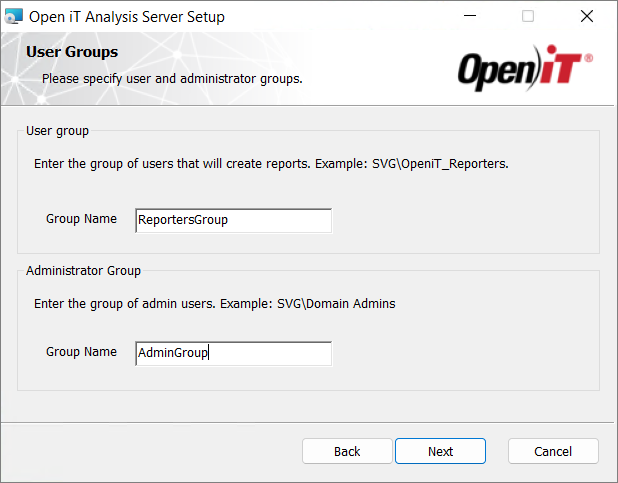Cancel the Analysis Server setup
The image size is (618, 483).
pos(553,451)
